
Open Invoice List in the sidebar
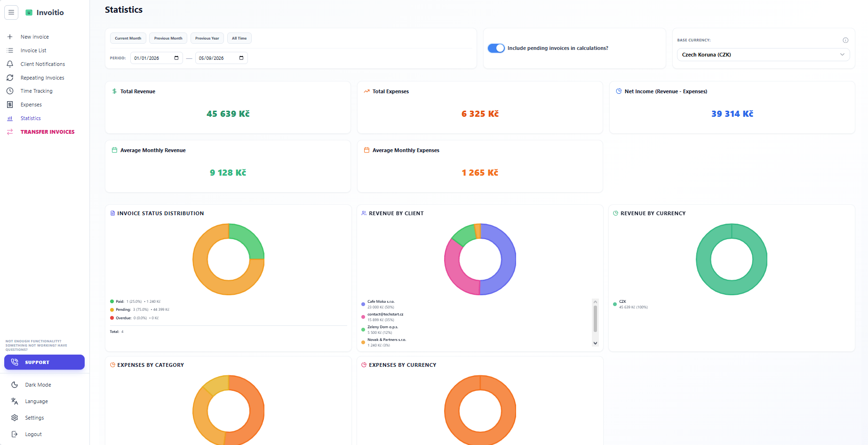coord(33,50)
